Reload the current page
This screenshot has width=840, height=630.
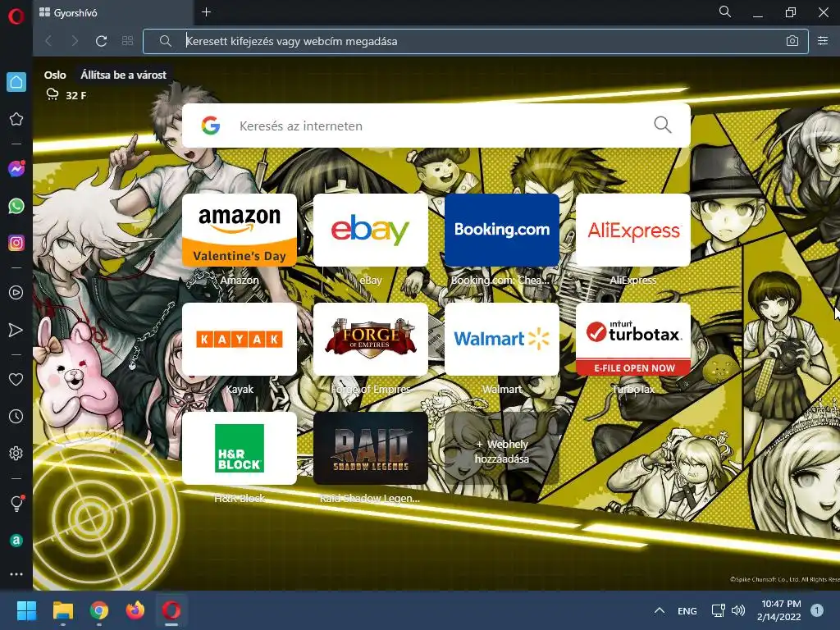[101, 41]
